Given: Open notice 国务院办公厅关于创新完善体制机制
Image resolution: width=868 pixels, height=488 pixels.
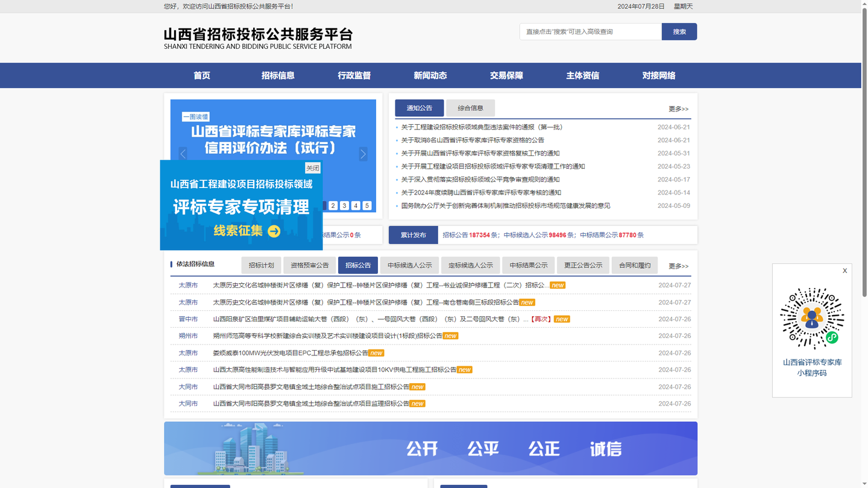Looking at the screenshot, I should tap(506, 206).
